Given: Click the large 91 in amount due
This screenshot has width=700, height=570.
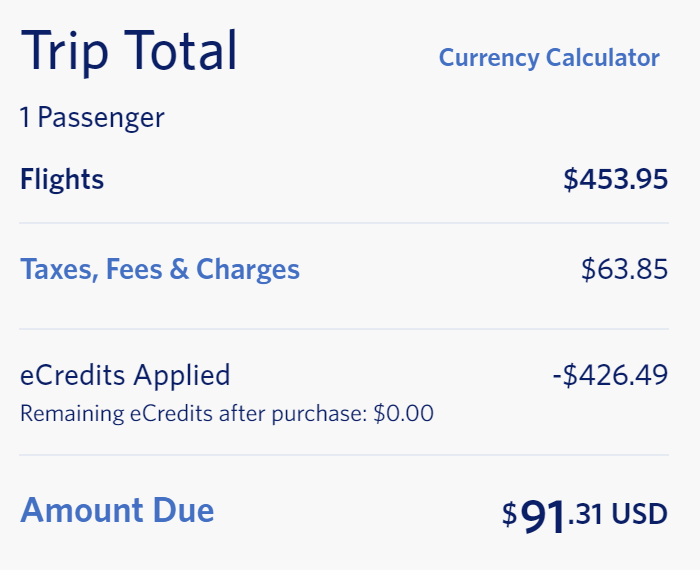Looking at the screenshot, I should point(543,515).
